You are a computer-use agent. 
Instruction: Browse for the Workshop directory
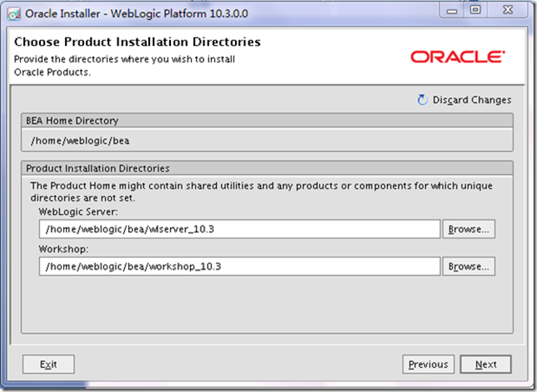click(468, 266)
